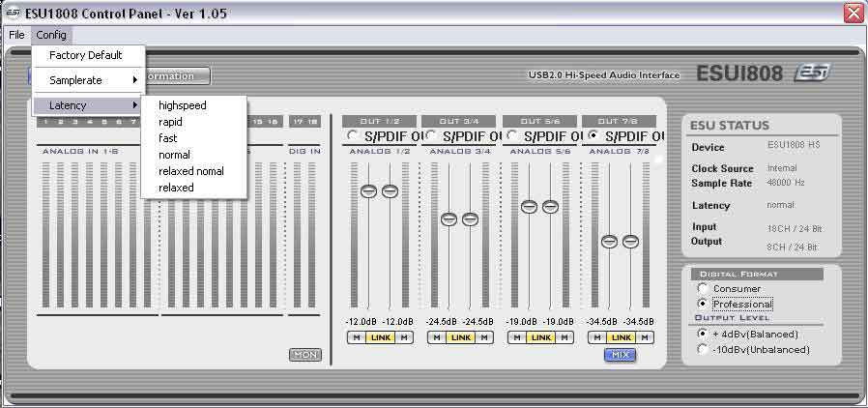Toggle LINK for Analog 7/8
Image resolution: width=868 pixels, height=408 pixels.
tap(622, 337)
